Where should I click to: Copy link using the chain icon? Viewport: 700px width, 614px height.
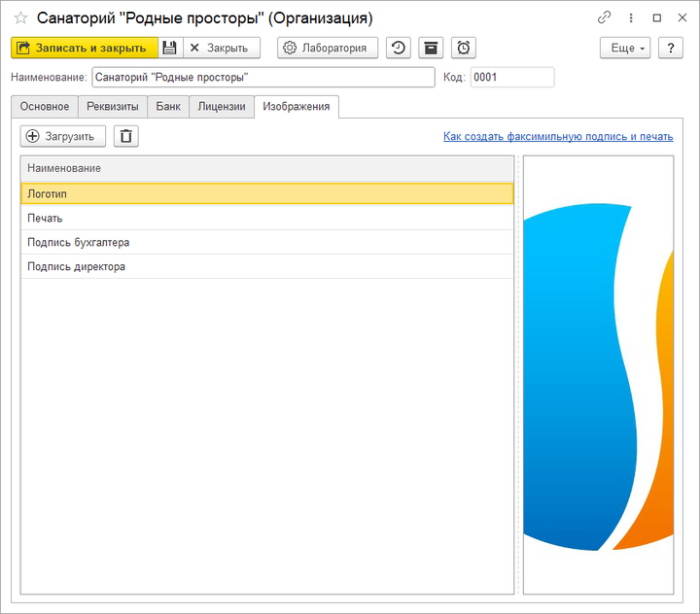coord(604,17)
